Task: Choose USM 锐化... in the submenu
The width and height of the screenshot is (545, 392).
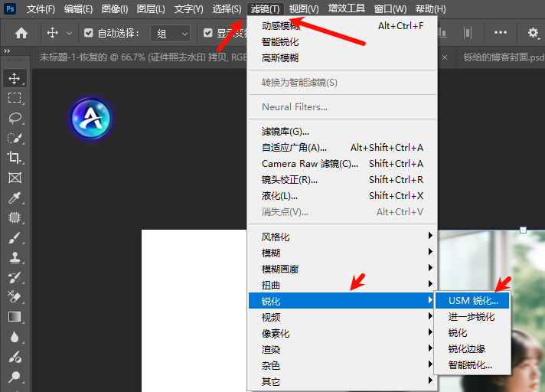Action: point(472,301)
